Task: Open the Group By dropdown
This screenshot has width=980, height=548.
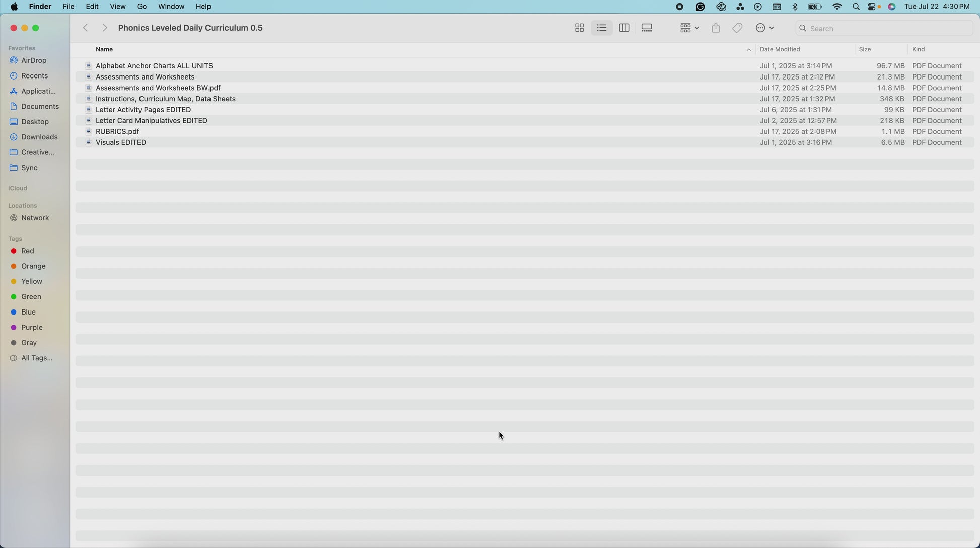Action: [x=689, y=28]
